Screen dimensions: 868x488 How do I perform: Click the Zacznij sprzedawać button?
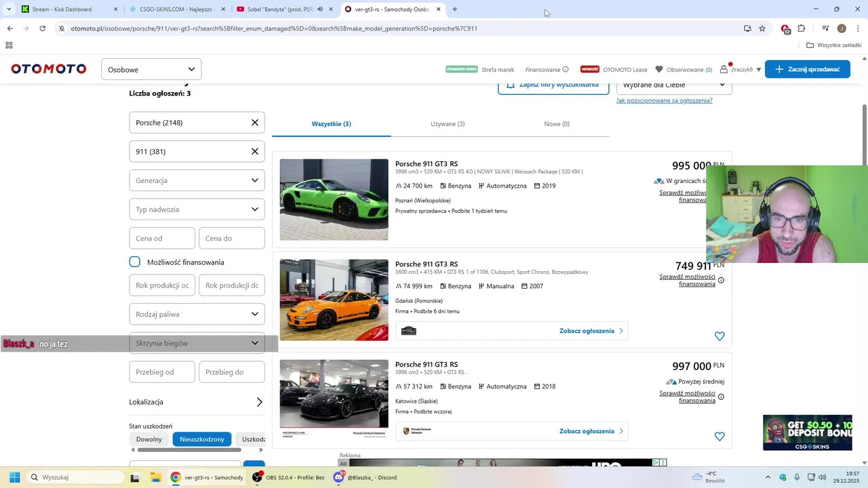(808, 69)
